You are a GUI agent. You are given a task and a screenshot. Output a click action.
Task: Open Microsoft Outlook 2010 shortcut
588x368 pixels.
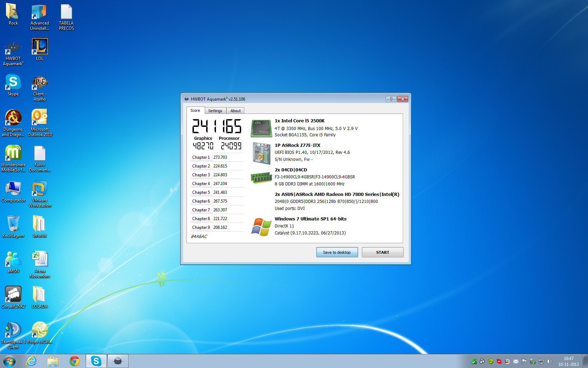40,123
